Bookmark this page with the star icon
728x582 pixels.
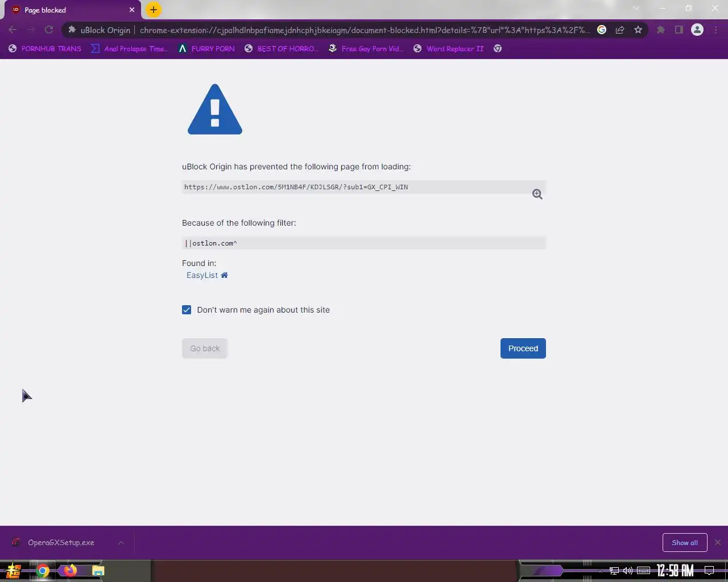pyautogui.click(x=638, y=30)
